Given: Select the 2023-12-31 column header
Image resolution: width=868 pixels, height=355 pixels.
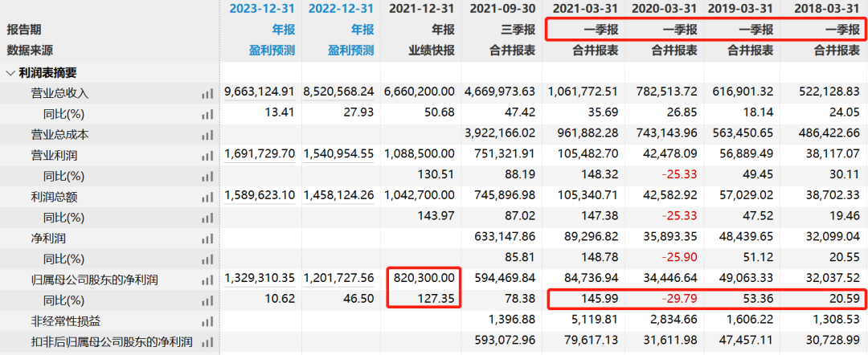Looking at the screenshot, I should [x=262, y=8].
